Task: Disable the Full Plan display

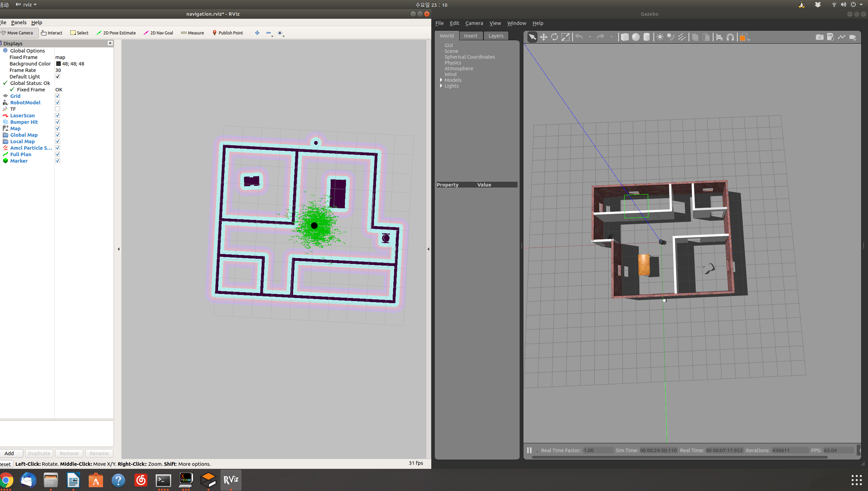Action: coord(57,154)
